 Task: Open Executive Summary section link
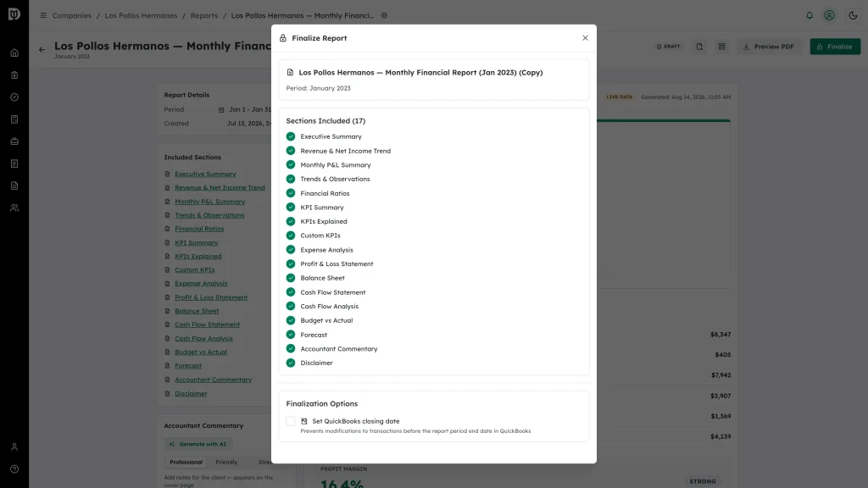click(205, 174)
